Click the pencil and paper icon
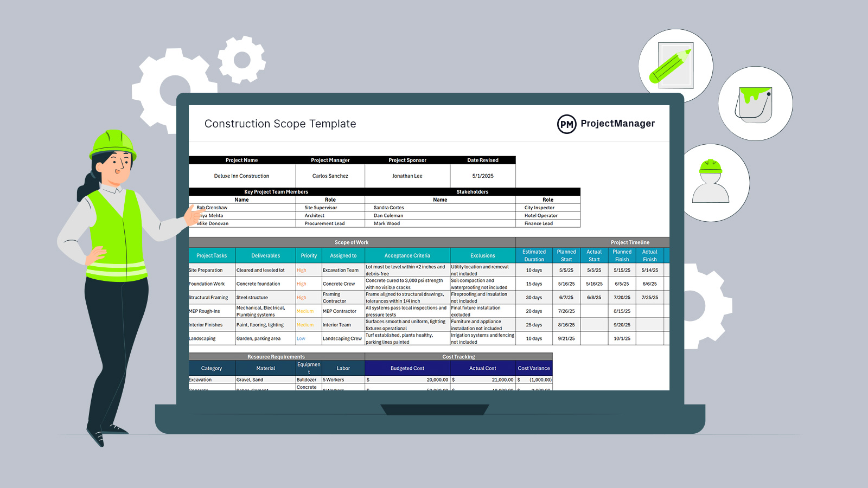The image size is (868, 488). [x=675, y=65]
